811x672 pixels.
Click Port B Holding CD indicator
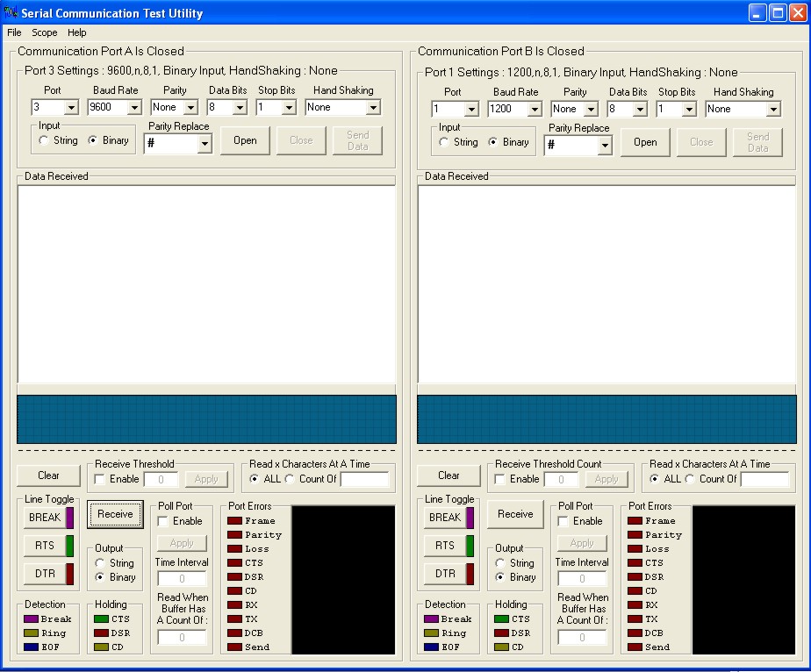coord(502,647)
